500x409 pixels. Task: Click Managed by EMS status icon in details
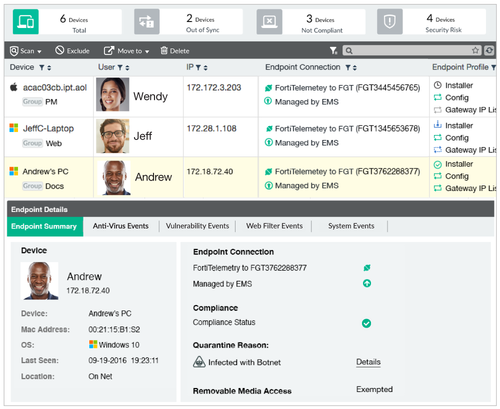(x=367, y=283)
